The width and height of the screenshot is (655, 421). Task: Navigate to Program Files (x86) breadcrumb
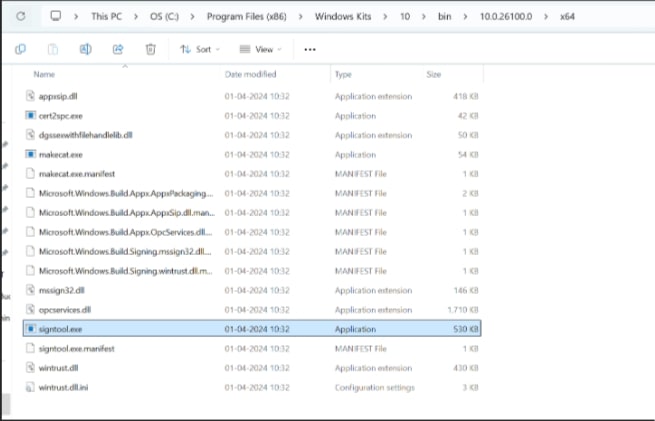(x=247, y=17)
